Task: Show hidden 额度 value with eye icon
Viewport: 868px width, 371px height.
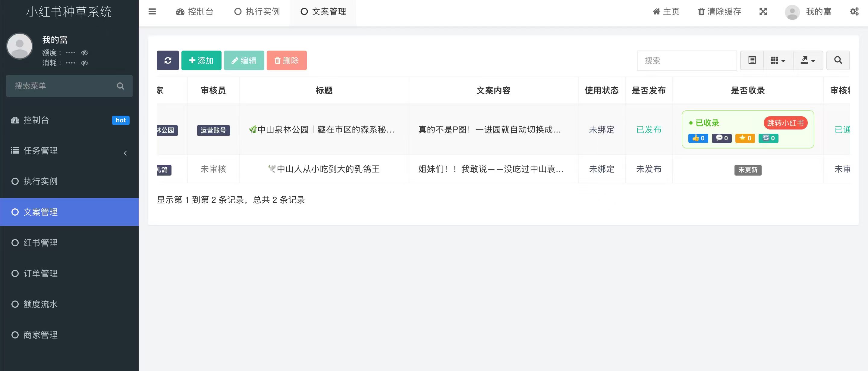Action: pyautogui.click(x=85, y=52)
